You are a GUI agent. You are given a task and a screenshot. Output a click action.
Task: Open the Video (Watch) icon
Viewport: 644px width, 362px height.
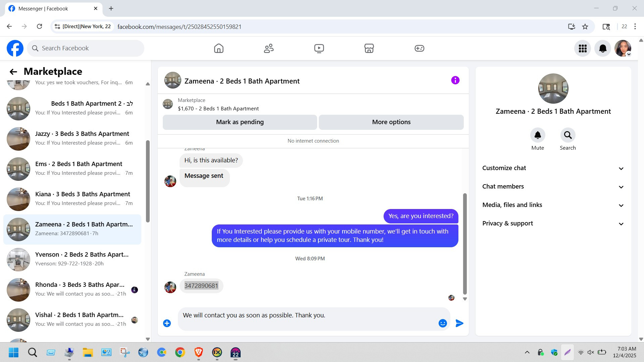coord(319,48)
